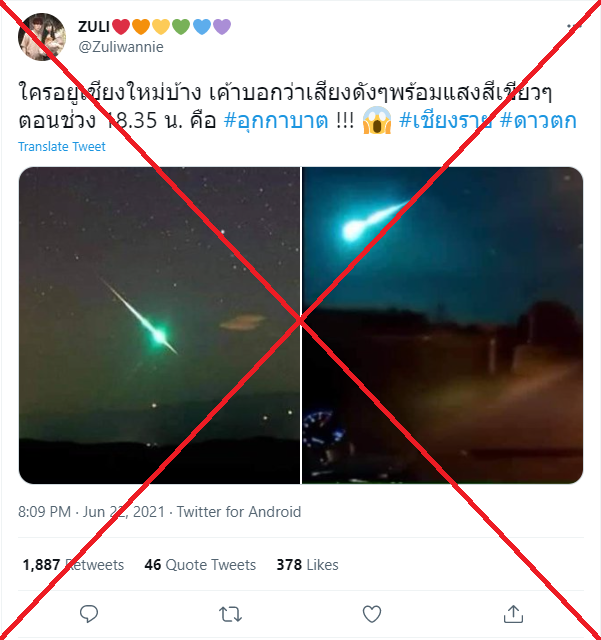View the 46 Quote Tweets list

200,565
